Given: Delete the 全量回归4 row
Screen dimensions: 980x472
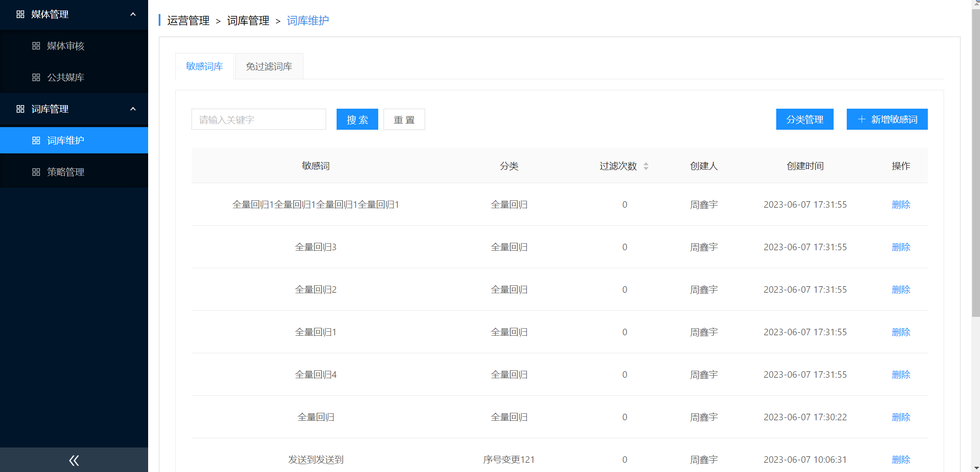Looking at the screenshot, I should [901, 375].
